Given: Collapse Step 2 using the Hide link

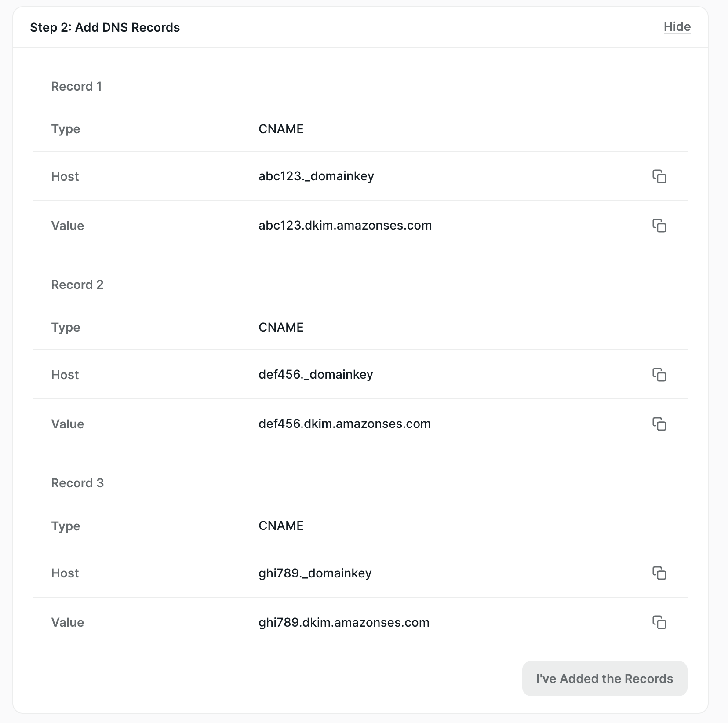Looking at the screenshot, I should tap(677, 27).
